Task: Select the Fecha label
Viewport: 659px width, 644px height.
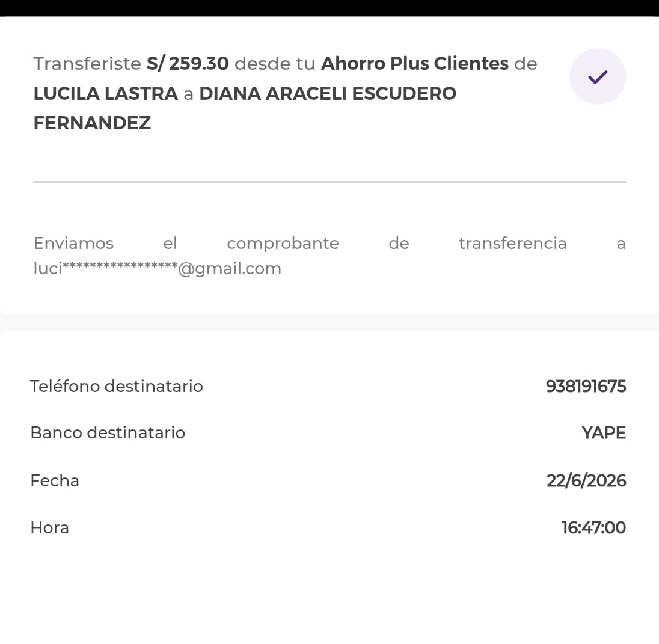Action: point(55,480)
